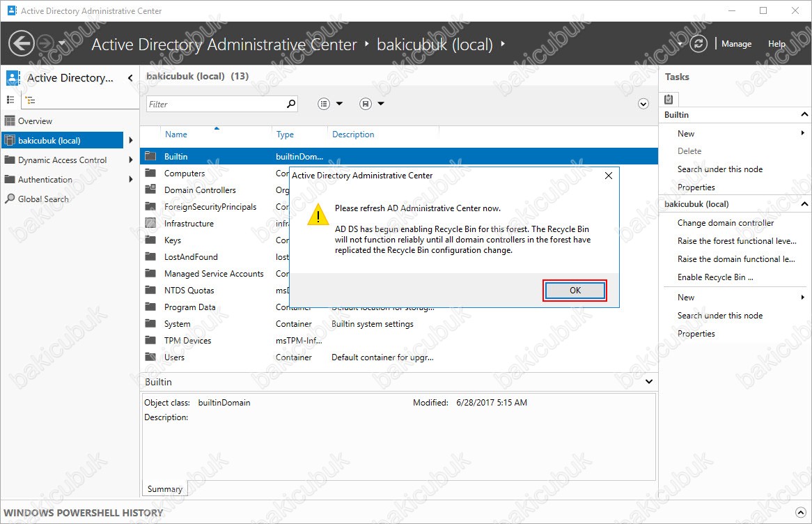Click Change domain controller
Viewport: 812px width, 524px height.
coord(726,223)
